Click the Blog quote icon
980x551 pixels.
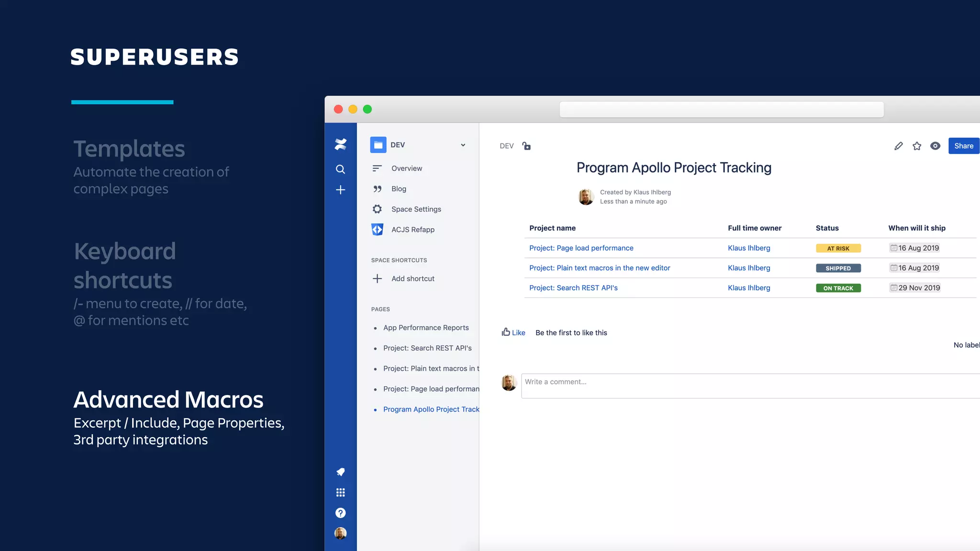[x=377, y=189]
